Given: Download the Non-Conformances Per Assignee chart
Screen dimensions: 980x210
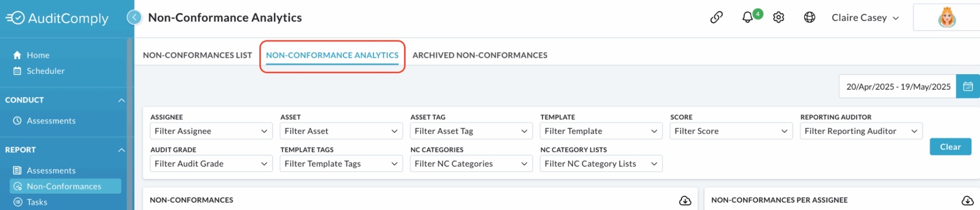Looking at the screenshot, I should pyautogui.click(x=967, y=200).
